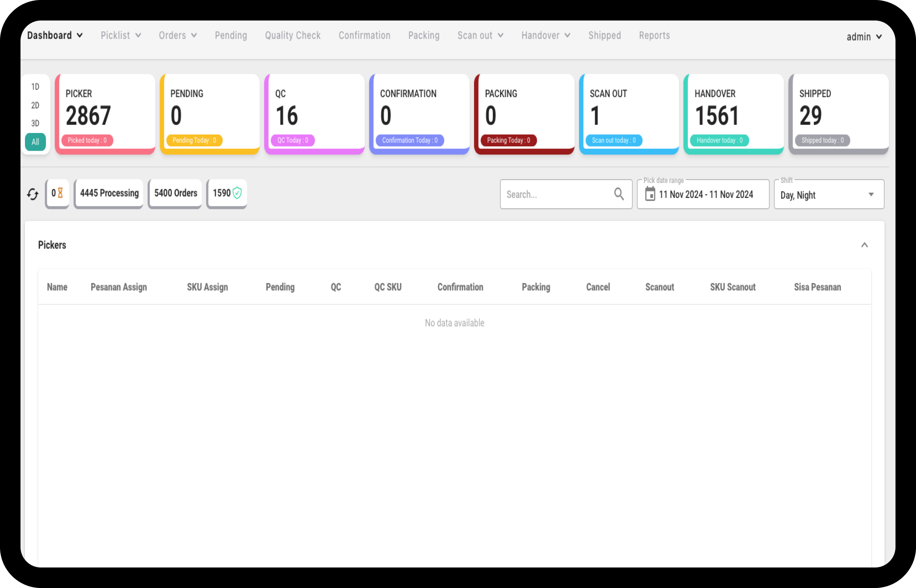The image size is (916, 588).
Task: Click the search magnifier icon
Action: 619,194
